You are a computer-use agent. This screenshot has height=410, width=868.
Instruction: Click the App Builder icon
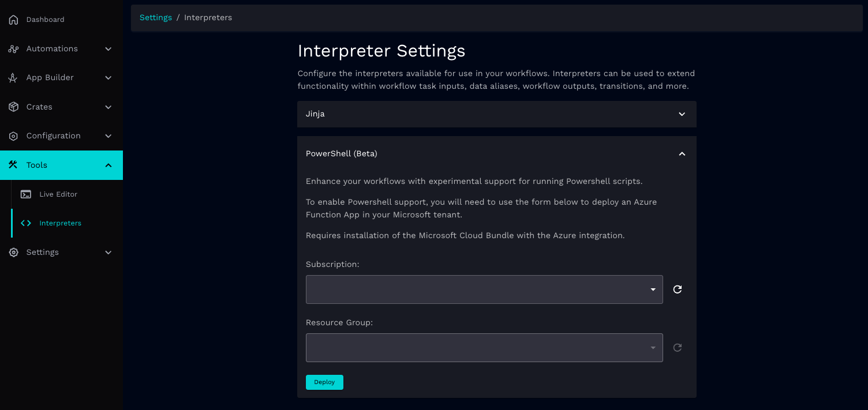pos(13,78)
